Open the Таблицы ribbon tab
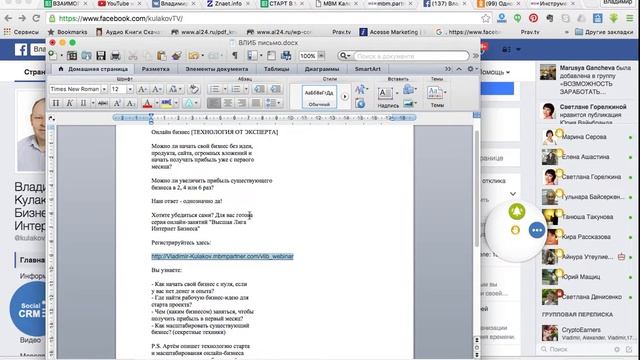This screenshot has height=360, width=640. [x=276, y=69]
